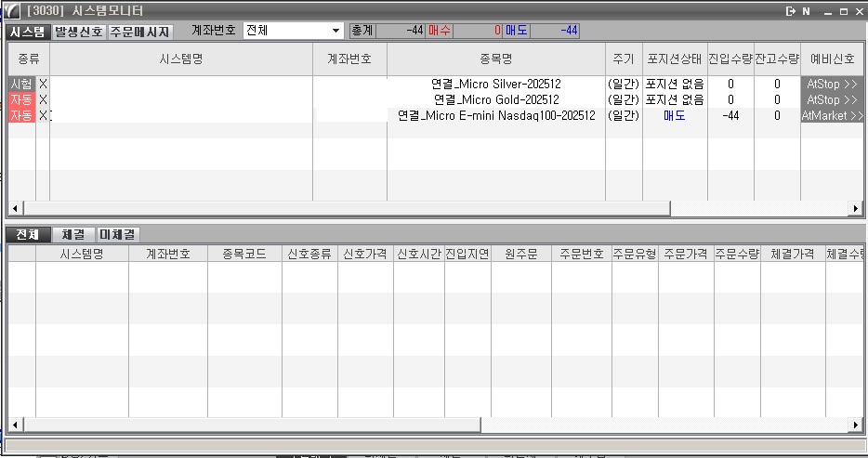Viewport: 868px width, 458px height.
Task: Select the 미체결 filter tab
Action: [117, 235]
